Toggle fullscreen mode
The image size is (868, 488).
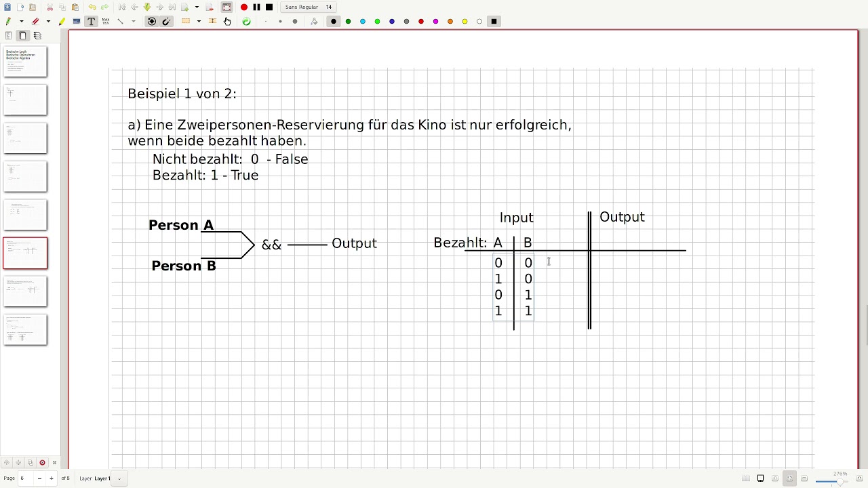226,7
